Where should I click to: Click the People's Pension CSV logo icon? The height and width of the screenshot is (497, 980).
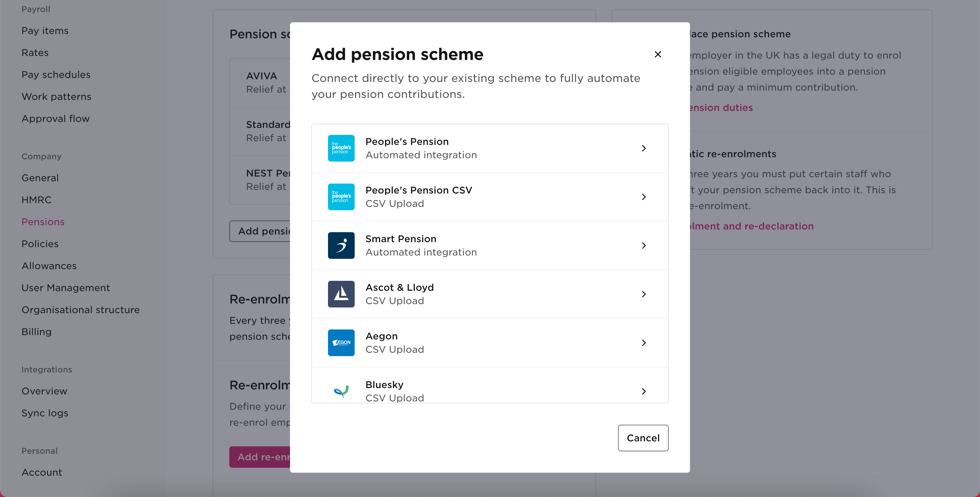(341, 197)
